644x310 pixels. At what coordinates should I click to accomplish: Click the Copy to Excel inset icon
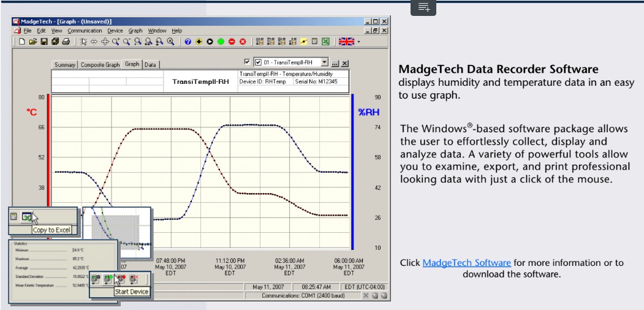pyautogui.click(x=27, y=216)
